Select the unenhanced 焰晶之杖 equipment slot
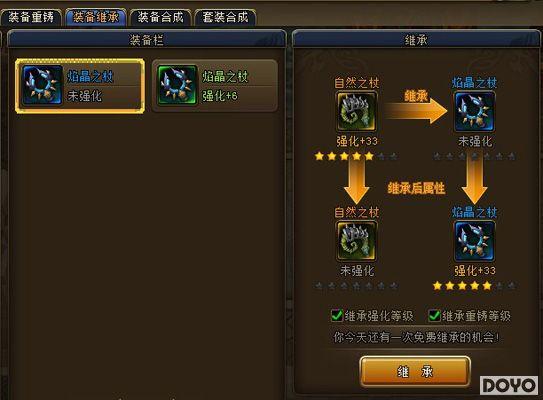The image size is (543, 400). tap(80, 86)
